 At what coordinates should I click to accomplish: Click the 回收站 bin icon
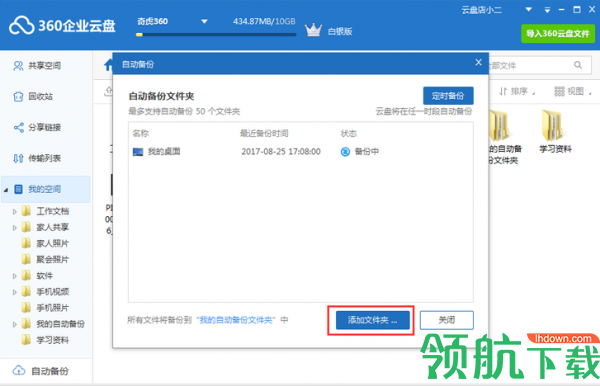(18, 96)
